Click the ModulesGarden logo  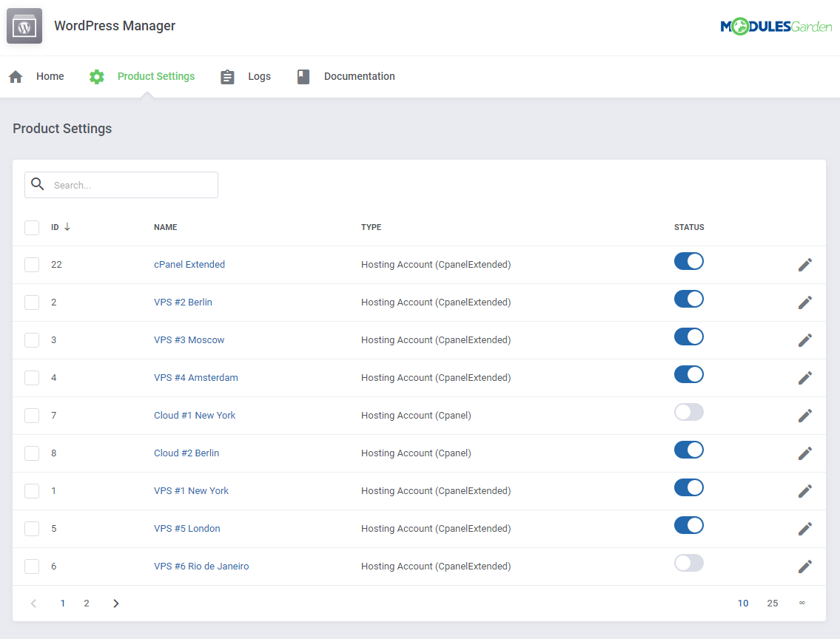pos(776,26)
